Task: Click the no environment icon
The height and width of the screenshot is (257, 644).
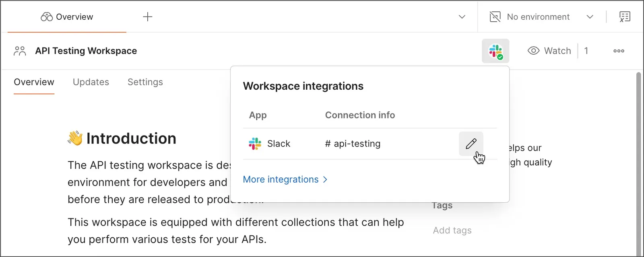Action: pos(495,17)
